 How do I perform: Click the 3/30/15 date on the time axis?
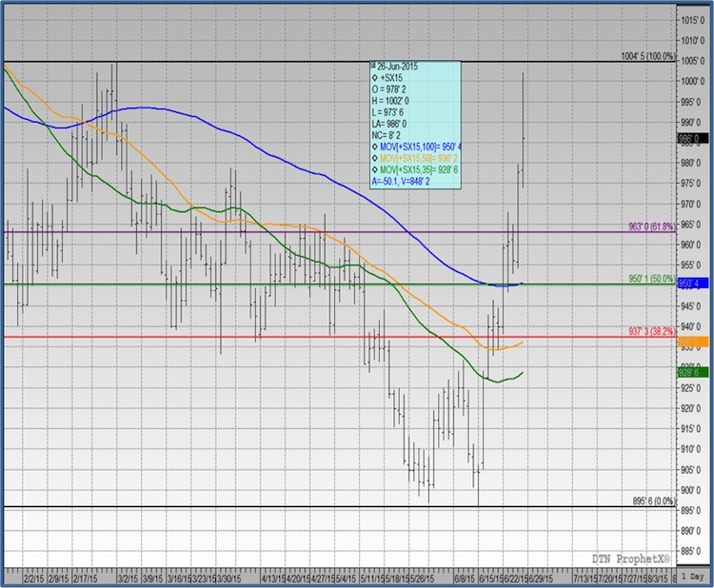228,578
